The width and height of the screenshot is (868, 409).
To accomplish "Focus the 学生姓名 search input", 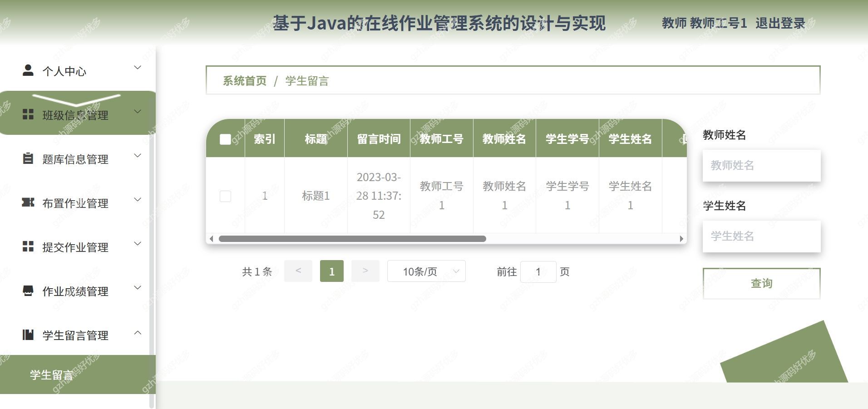I will 761,236.
